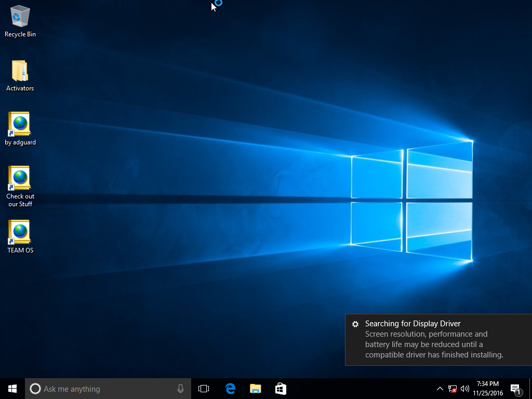Open the Action Center notification icon
Viewport: 532px width, 399px height.
click(x=516, y=389)
